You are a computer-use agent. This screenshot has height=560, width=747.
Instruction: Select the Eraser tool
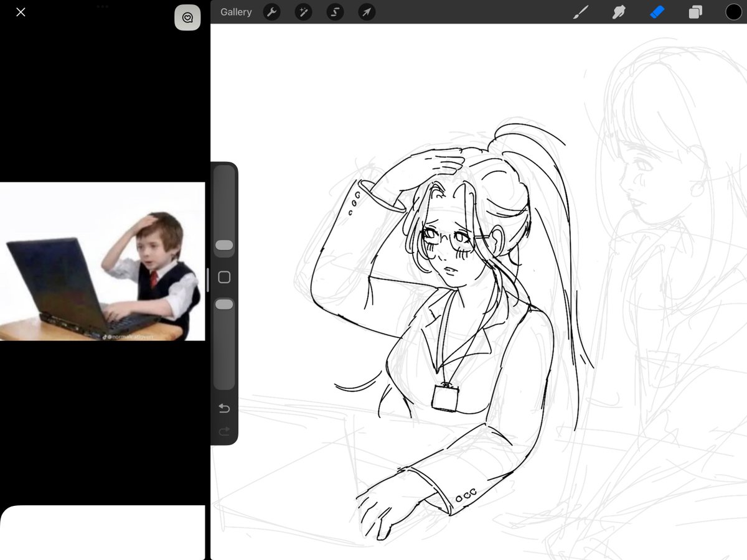click(657, 12)
